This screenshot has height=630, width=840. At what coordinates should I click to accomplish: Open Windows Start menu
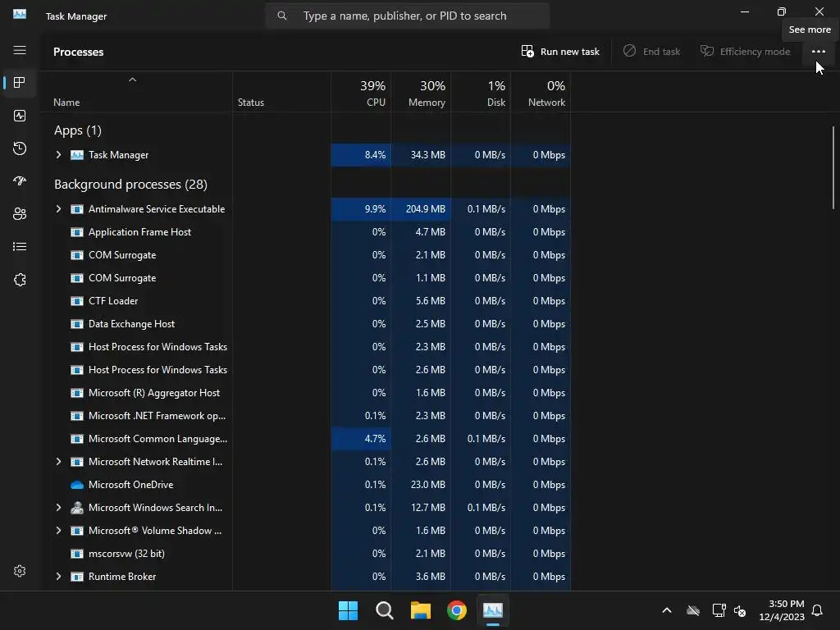point(348,610)
